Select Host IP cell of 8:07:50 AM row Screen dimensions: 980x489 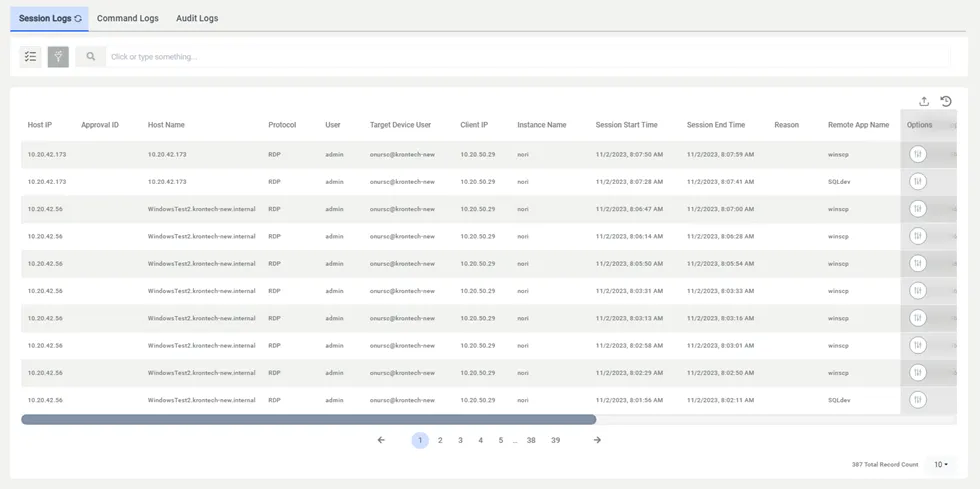point(47,154)
